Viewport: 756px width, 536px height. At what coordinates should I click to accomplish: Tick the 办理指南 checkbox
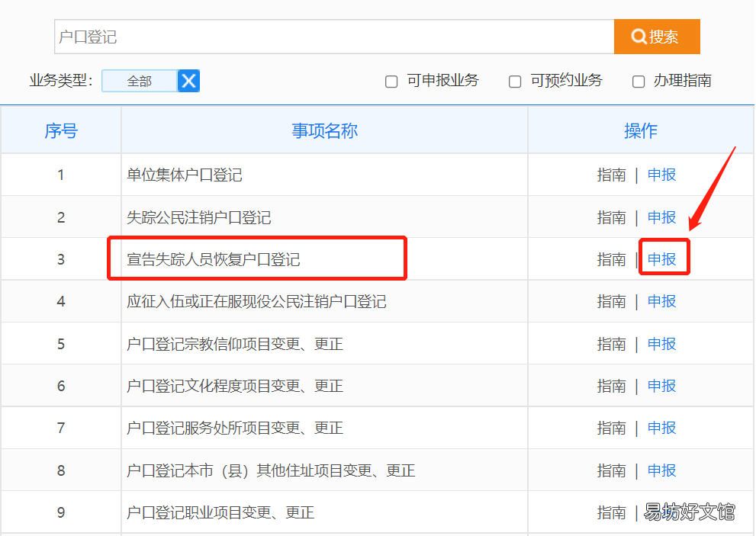coord(639,82)
